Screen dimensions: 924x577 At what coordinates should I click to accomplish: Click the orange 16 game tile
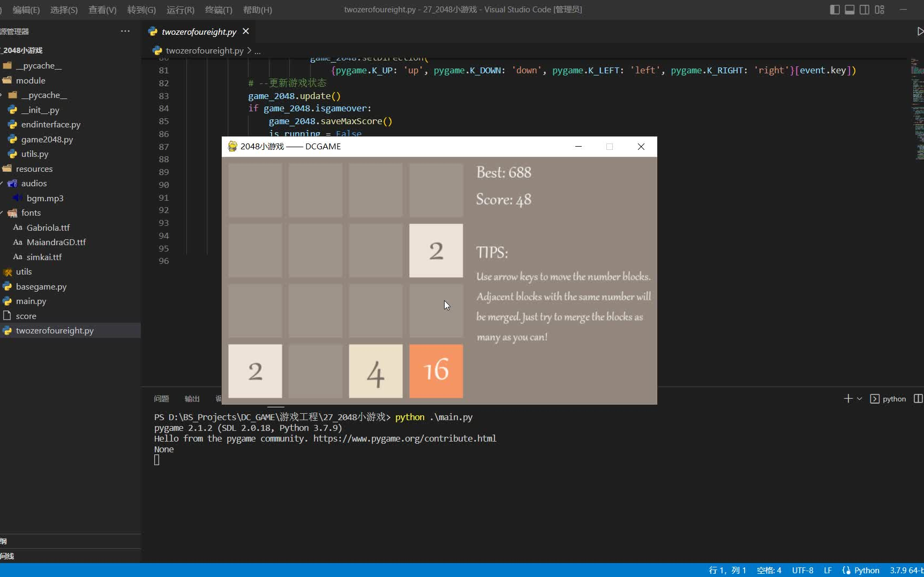coord(436,371)
